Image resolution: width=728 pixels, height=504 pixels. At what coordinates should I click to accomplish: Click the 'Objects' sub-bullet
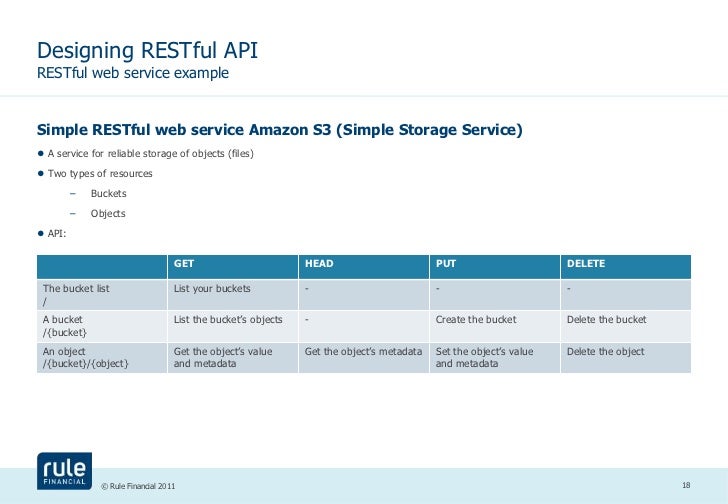coord(108,213)
